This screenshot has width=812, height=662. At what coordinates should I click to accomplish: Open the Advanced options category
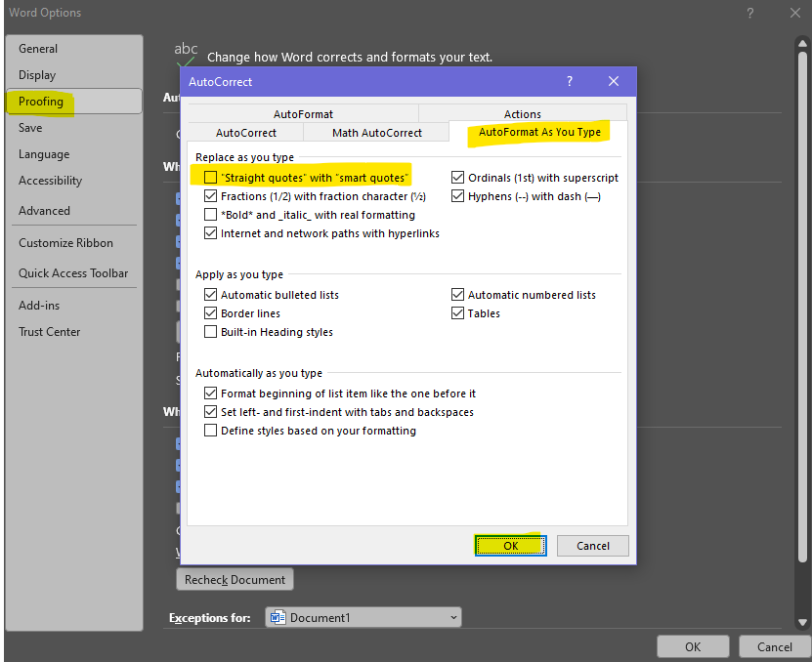click(74, 211)
